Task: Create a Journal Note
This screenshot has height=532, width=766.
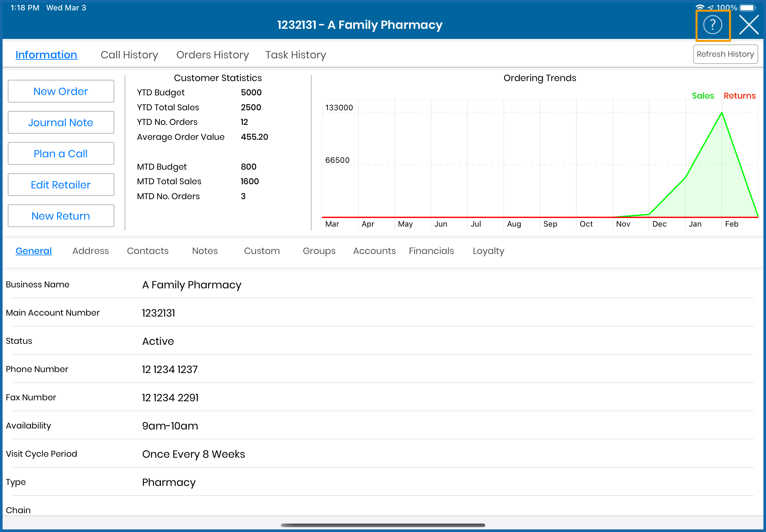Action: click(x=61, y=122)
